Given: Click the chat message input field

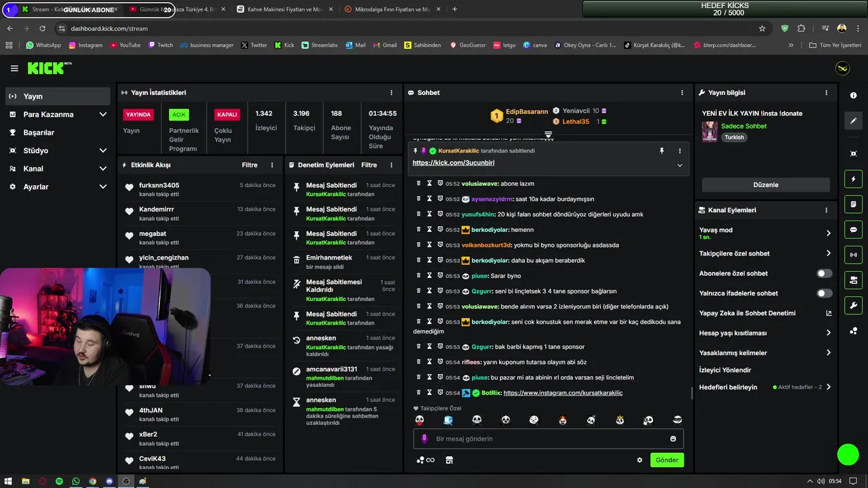Looking at the screenshot, I should [548, 439].
